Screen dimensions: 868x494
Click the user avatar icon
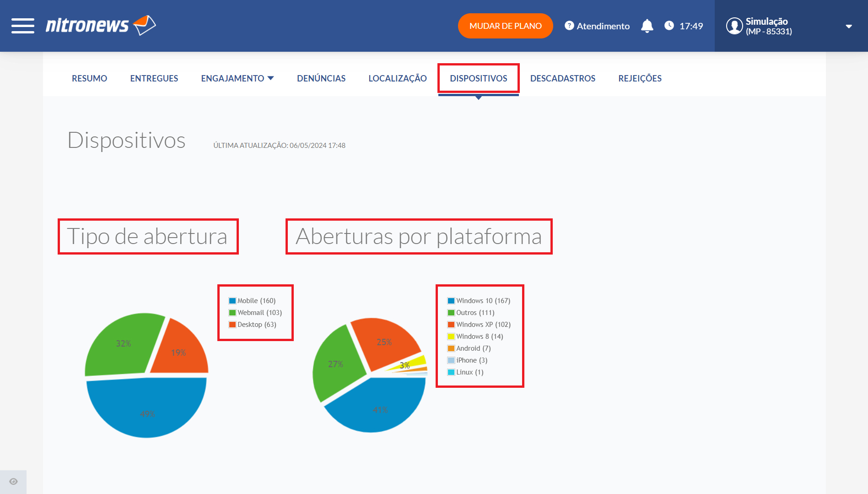pos(734,26)
